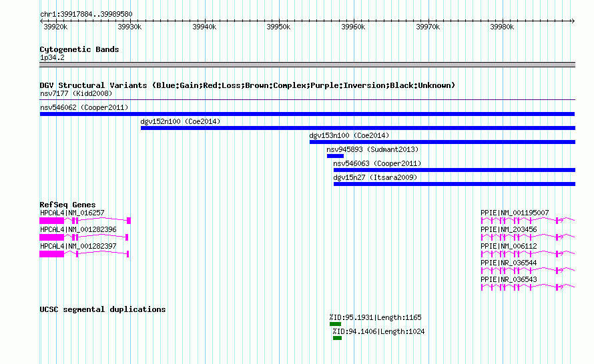Open the UCSC segmental duplications track title

(103, 309)
